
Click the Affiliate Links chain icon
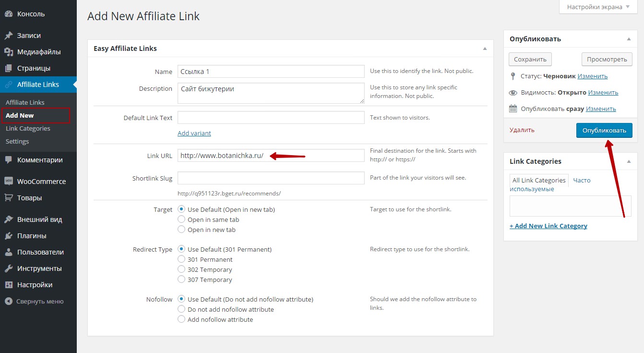(9, 85)
